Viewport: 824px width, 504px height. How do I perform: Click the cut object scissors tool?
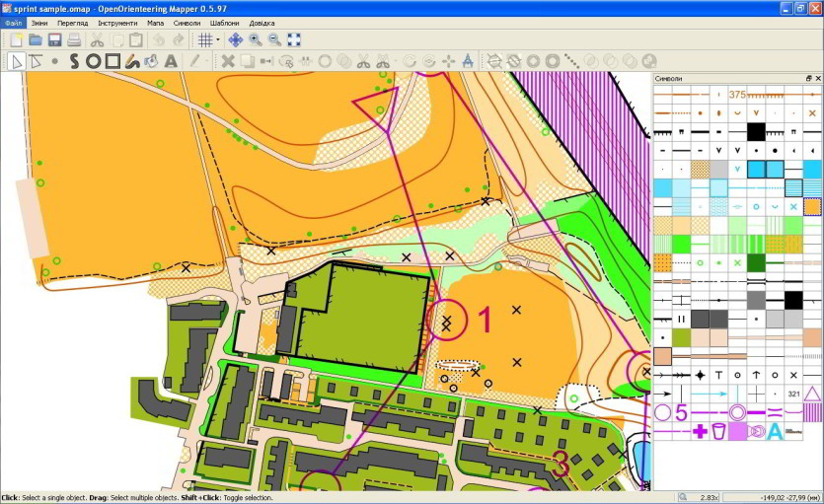[363, 61]
